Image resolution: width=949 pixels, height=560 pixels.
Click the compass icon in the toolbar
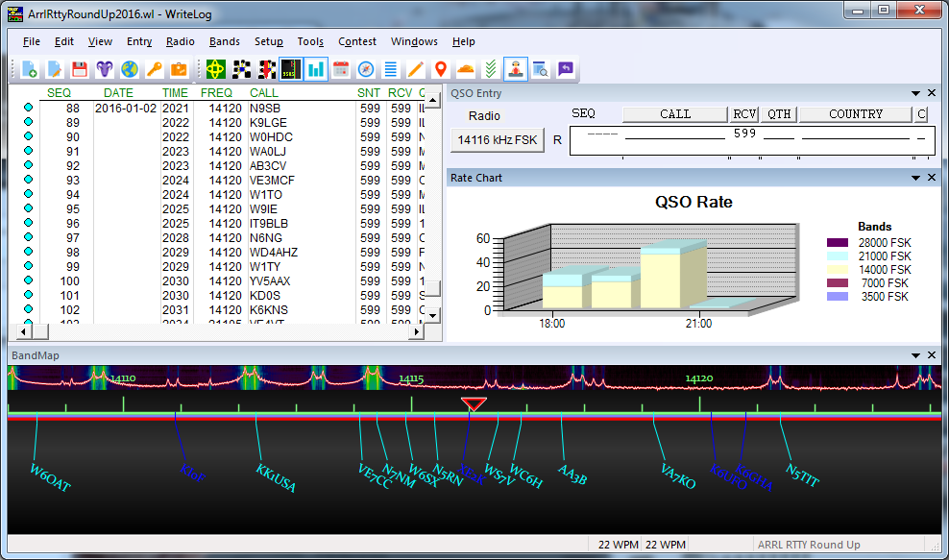click(x=366, y=69)
